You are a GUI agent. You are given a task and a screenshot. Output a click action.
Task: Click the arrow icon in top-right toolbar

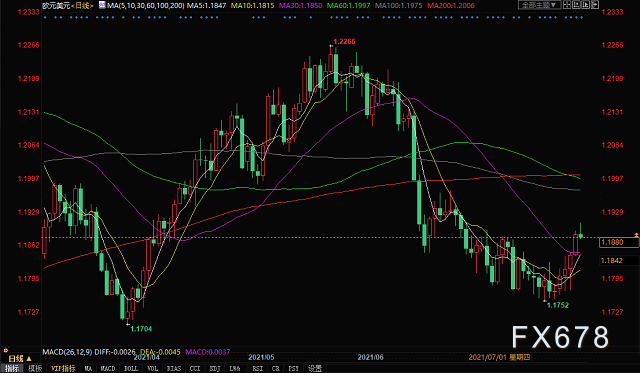(x=595, y=4)
